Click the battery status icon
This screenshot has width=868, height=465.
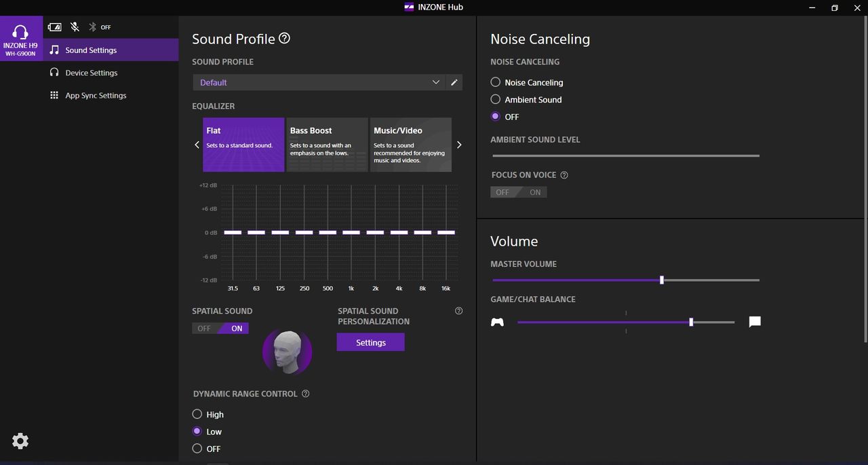(x=55, y=27)
